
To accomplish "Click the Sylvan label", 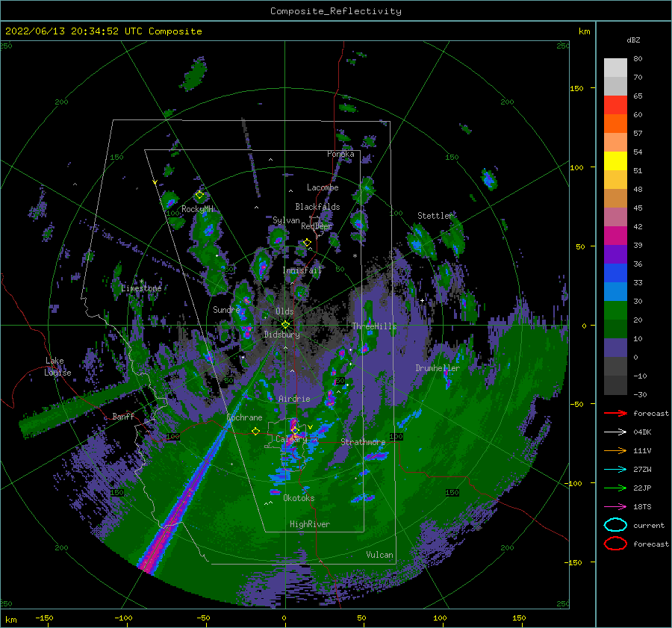I will (x=286, y=220).
